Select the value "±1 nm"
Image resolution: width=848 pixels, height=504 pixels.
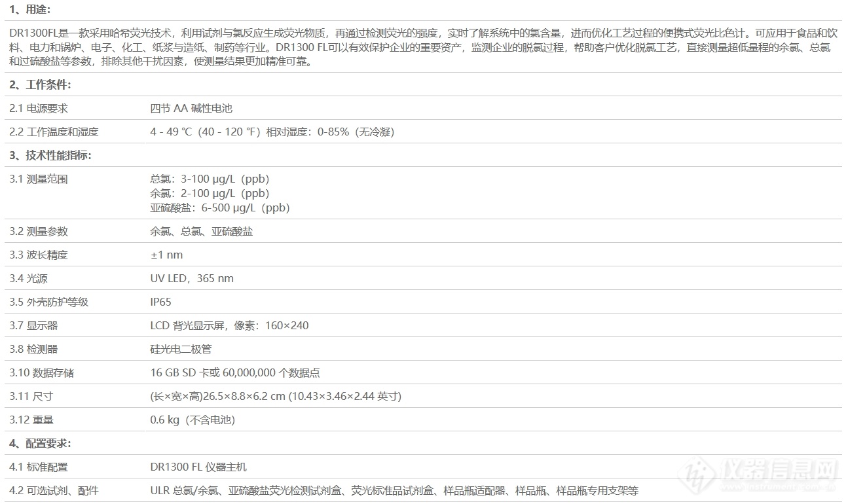[166, 255]
